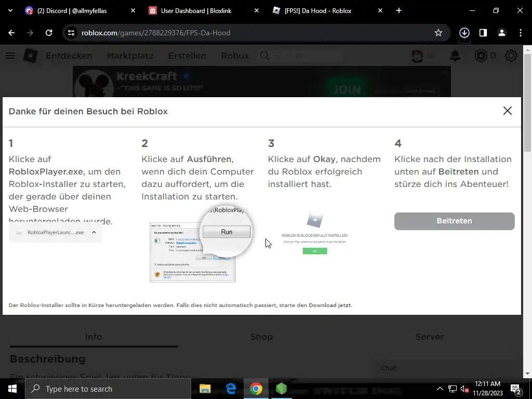The height and width of the screenshot is (399, 532).
Task: Click the taskbar search box
Action: tap(108, 389)
